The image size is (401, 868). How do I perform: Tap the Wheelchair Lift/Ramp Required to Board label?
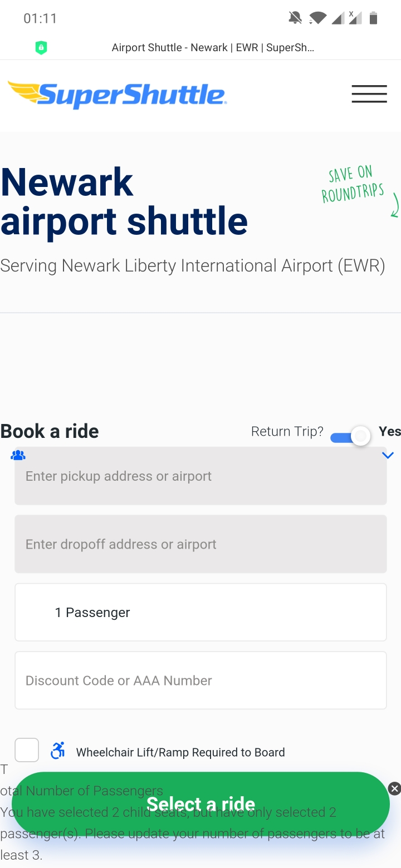click(180, 752)
